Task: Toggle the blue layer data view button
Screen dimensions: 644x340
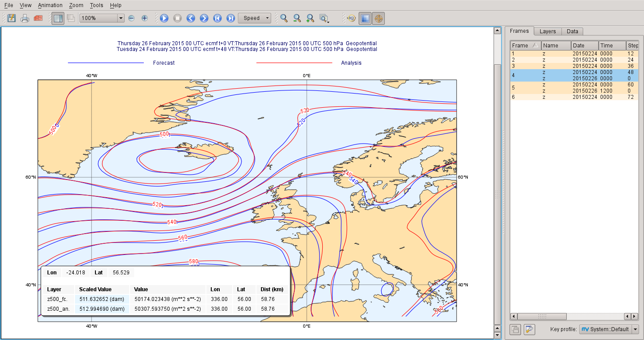Action: pyautogui.click(x=365, y=18)
